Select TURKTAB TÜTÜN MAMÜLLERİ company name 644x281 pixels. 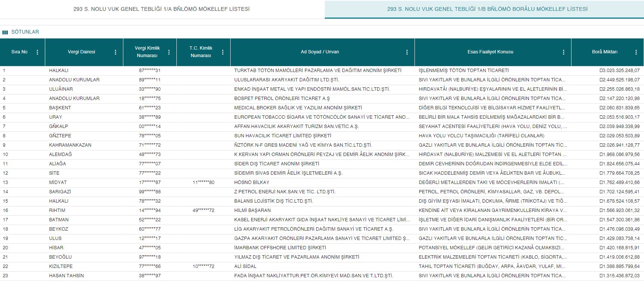[318, 71]
